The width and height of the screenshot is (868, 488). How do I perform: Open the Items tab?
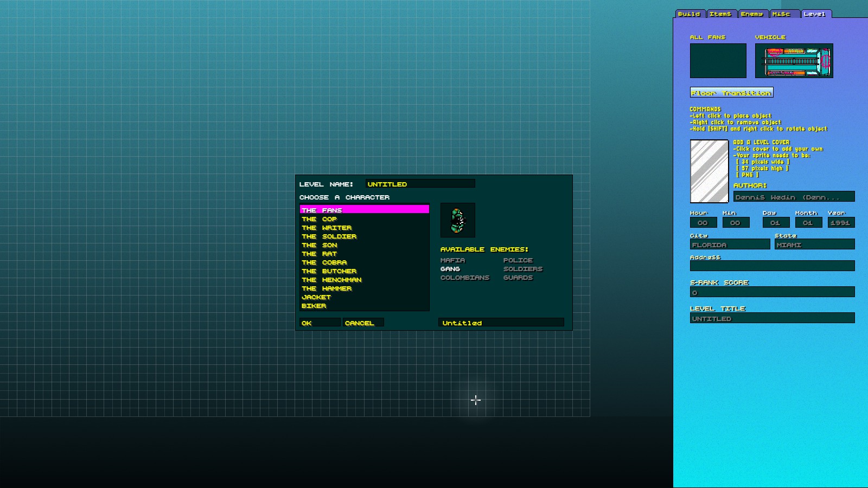click(x=720, y=14)
